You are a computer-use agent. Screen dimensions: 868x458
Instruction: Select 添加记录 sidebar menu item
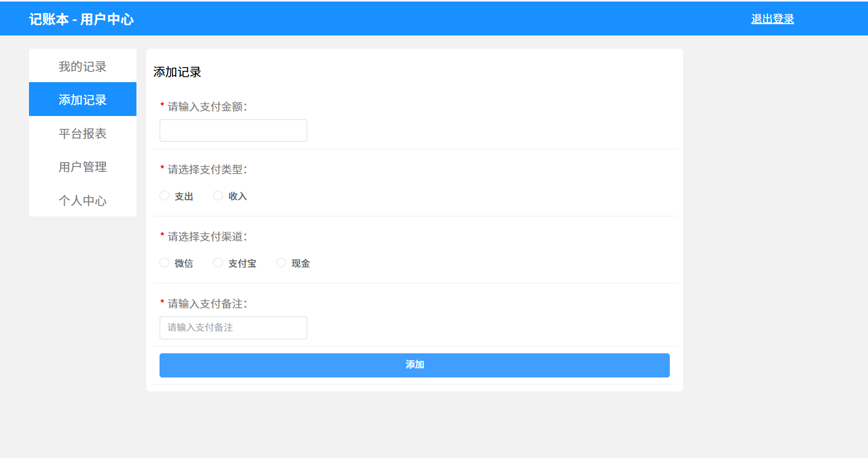tap(82, 100)
